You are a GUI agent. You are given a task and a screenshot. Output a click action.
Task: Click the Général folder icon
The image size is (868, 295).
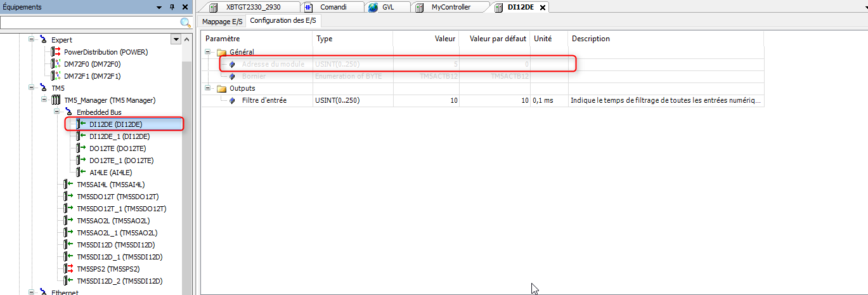(221, 52)
